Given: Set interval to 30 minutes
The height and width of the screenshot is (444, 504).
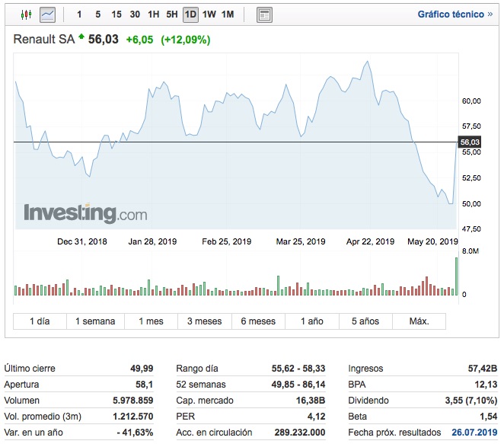Looking at the screenshot, I should [x=135, y=14].
